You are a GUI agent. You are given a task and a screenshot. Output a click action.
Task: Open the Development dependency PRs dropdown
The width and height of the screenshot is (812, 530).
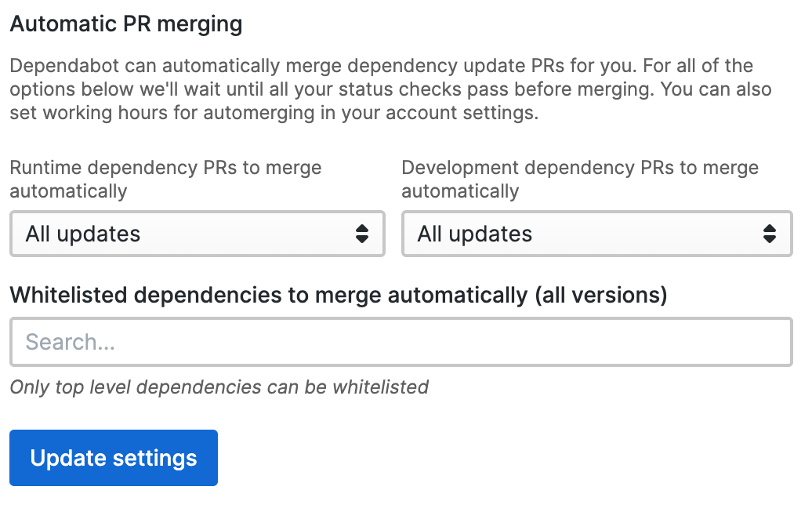point(596,234)
